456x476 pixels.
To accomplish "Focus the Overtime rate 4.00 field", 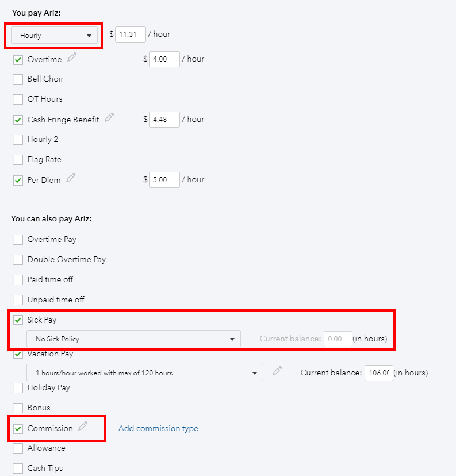I will 164,59.
